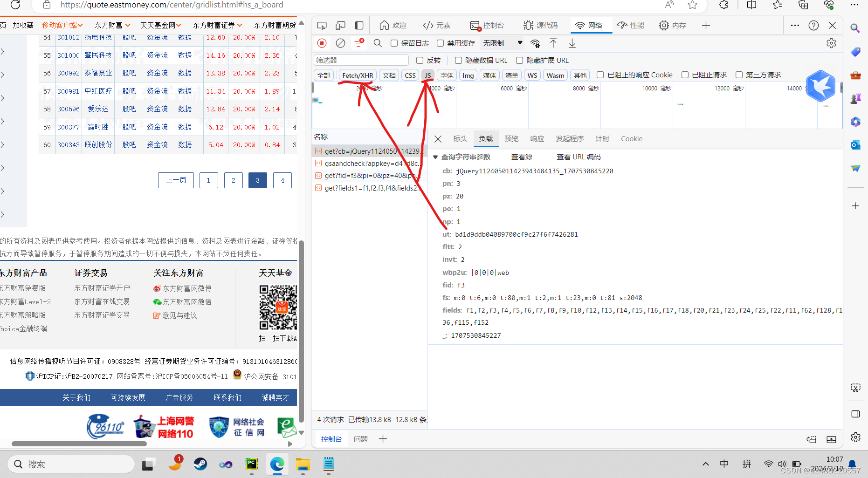Open network settings gear icon
Image resolution: width=868 pixels, height=478 pixels.
coord(831,43)
